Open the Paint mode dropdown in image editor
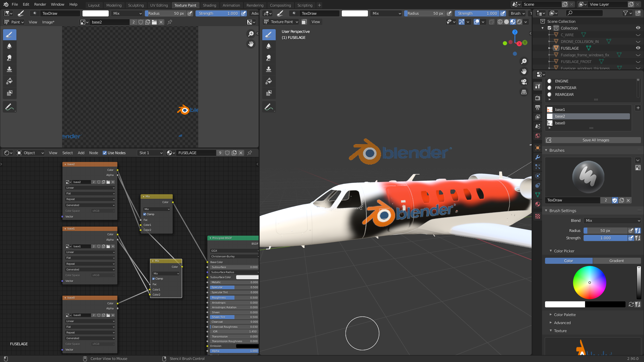 click(14, 22)
